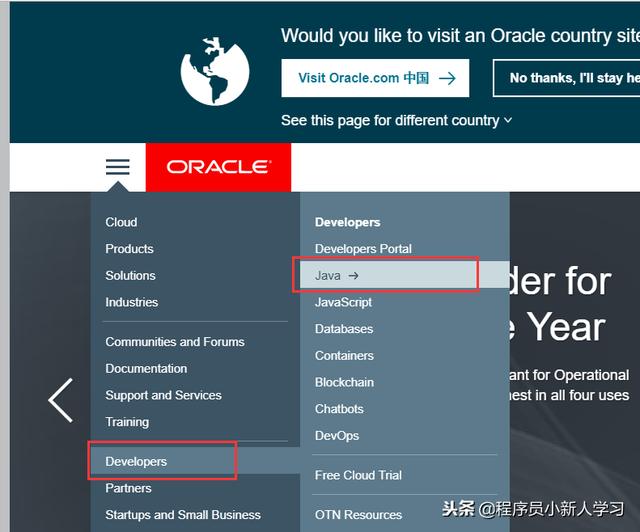640x532 pixels.
Task: Open OTN Resources link
Action: 358,515
